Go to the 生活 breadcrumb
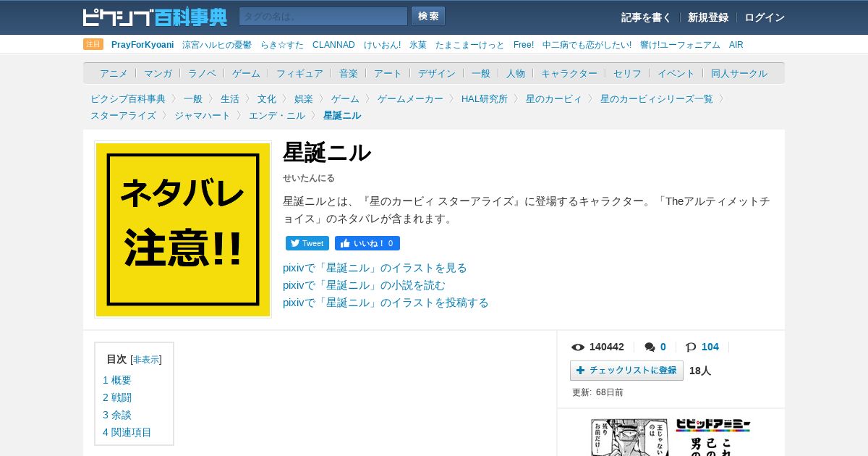 pos(230,99)
